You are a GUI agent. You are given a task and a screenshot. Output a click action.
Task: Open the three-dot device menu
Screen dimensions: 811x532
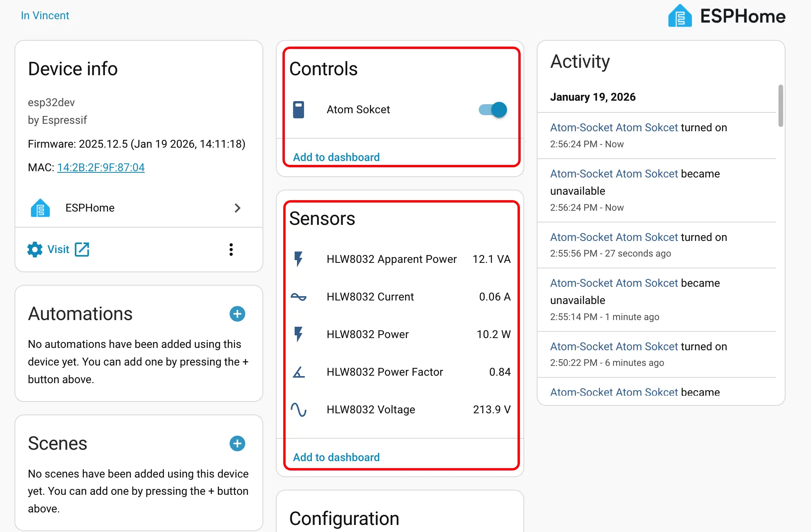click(x=231, y=250)
